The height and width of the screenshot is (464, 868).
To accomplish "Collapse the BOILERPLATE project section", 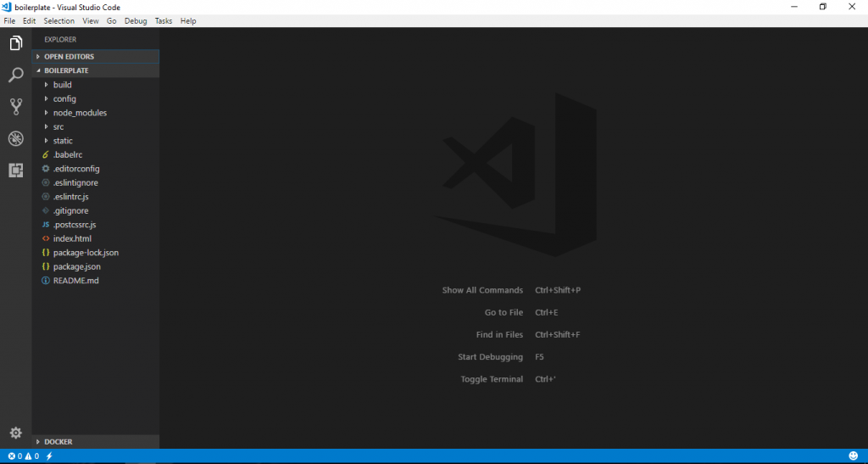I will [x=66, y=70].
